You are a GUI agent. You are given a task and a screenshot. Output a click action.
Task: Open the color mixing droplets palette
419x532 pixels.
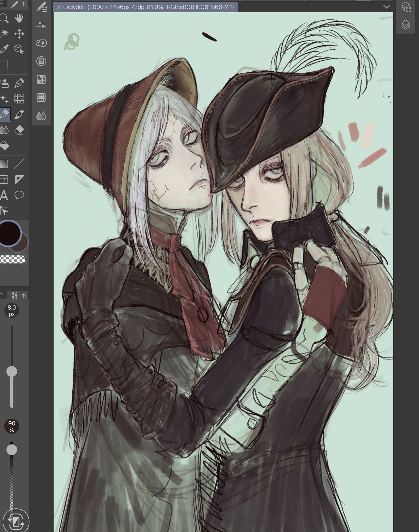41,116
